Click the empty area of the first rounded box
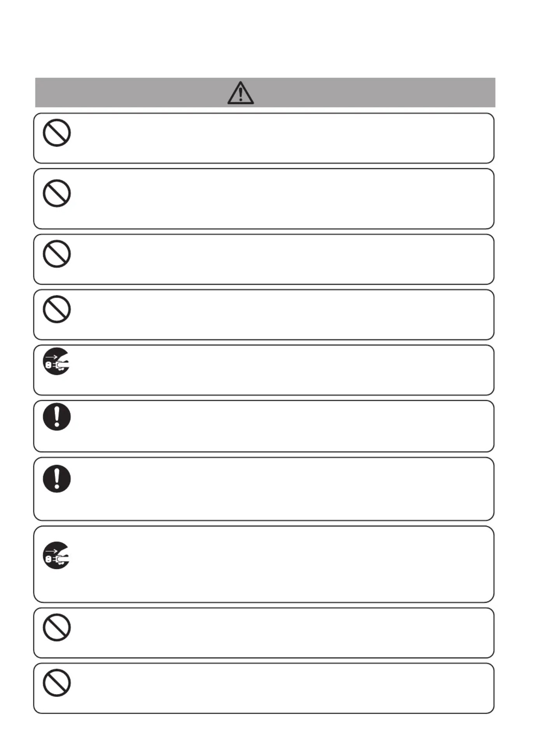 coord(280,138)
